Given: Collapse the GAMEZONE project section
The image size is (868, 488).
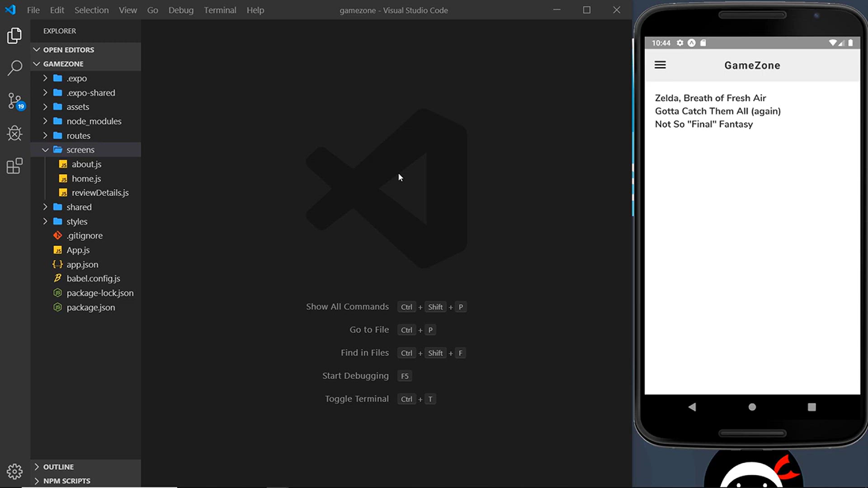Looking at the screenshot, I should pos(37,64).
